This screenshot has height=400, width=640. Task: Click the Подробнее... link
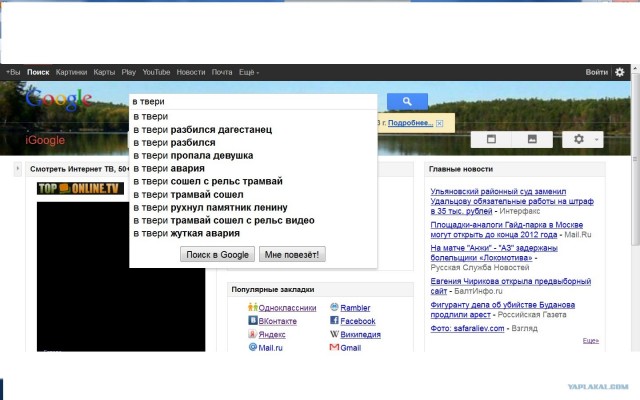click(410, 123)
